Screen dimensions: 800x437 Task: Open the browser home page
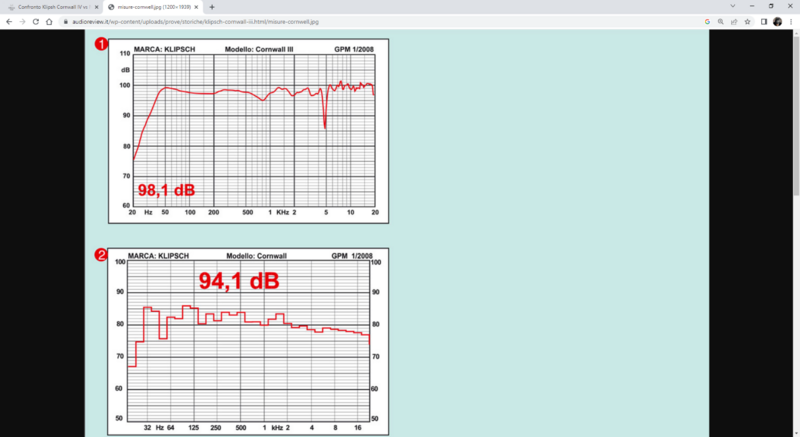pyautogui.click(x=49, y=22)
